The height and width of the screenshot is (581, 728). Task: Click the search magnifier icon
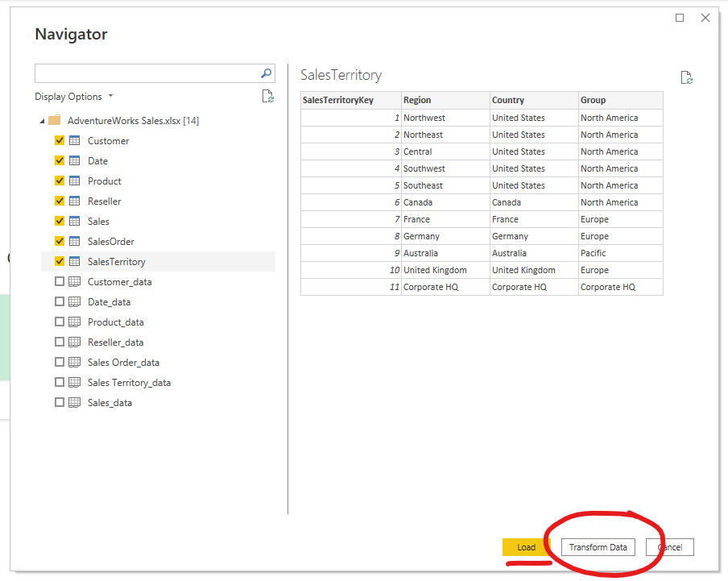point(267,73)
